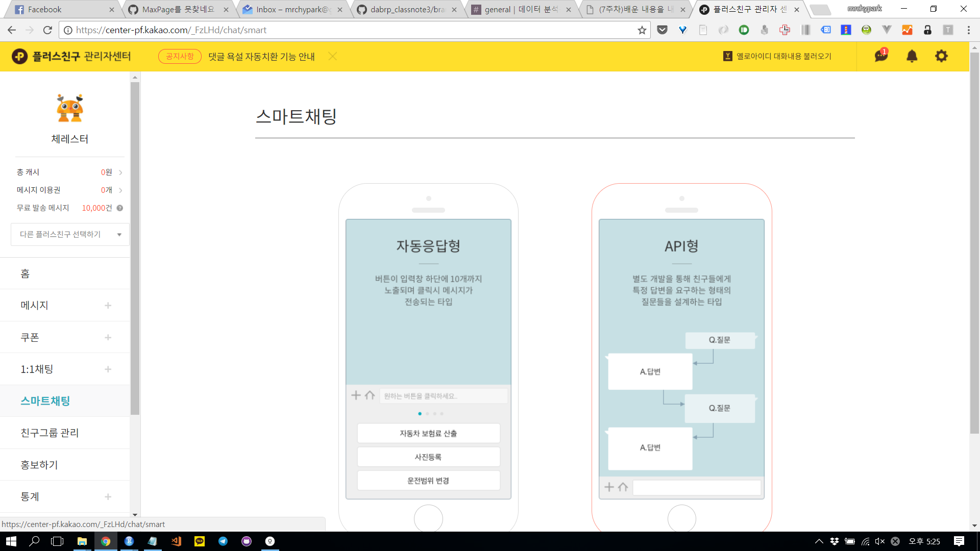The image size is (980, 551).
Task: Select 친구그룹 관리 in sidebar
Action: (50, 433)
